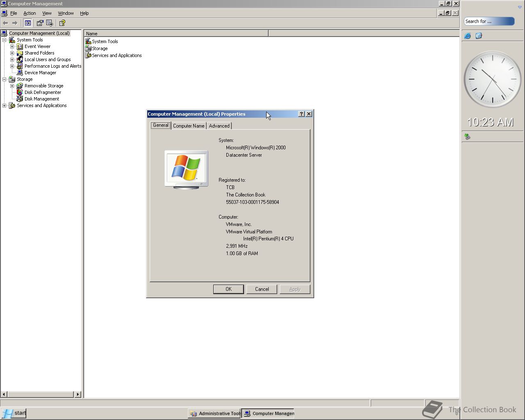Click OK in the Properties dialog

228,289
